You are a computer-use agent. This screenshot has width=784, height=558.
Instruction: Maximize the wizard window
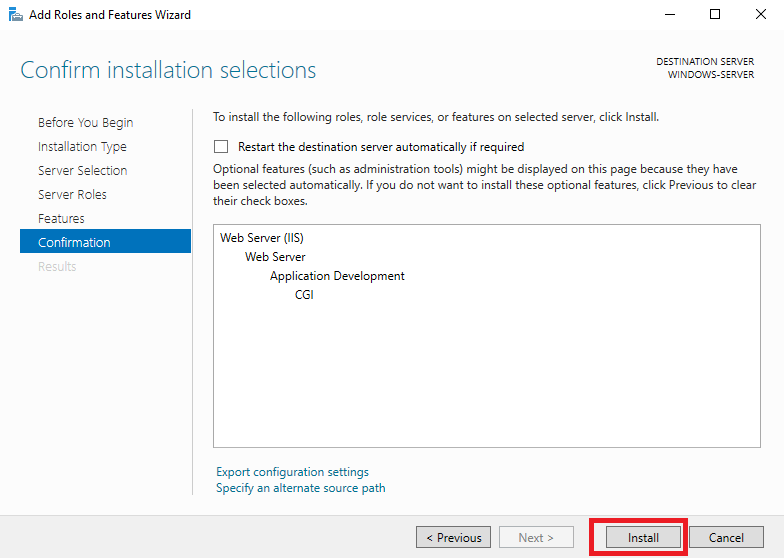[715, 14]
